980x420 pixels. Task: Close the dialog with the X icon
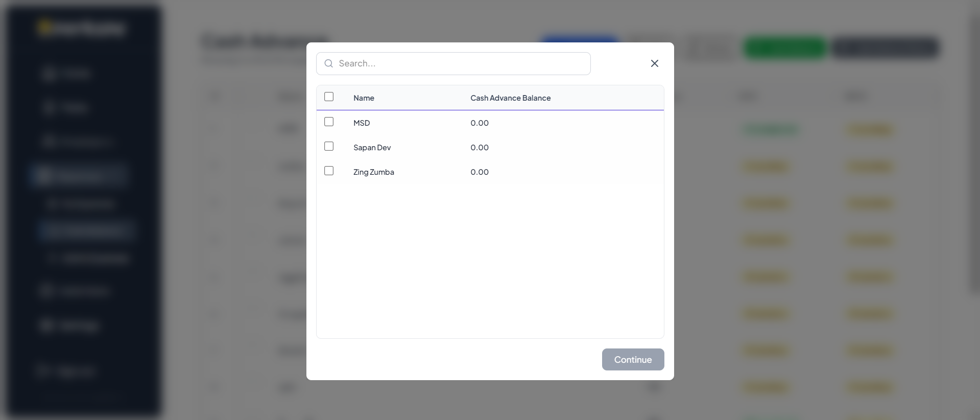pyautogui.click(x=654, y=63)
